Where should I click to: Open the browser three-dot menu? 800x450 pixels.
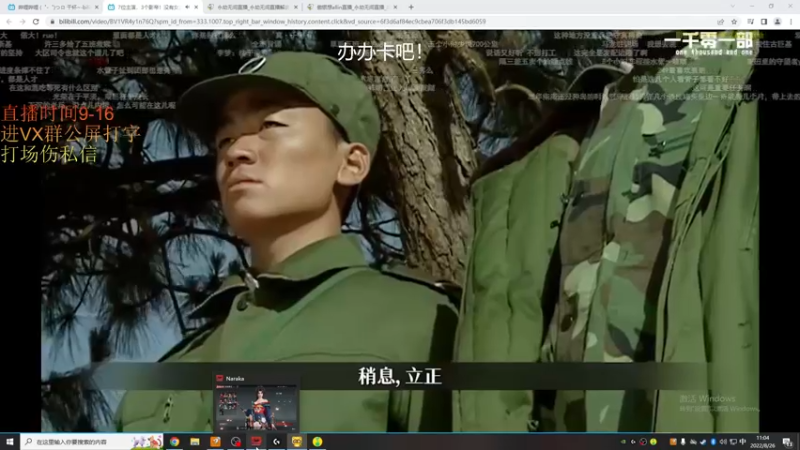pos(791,21)
